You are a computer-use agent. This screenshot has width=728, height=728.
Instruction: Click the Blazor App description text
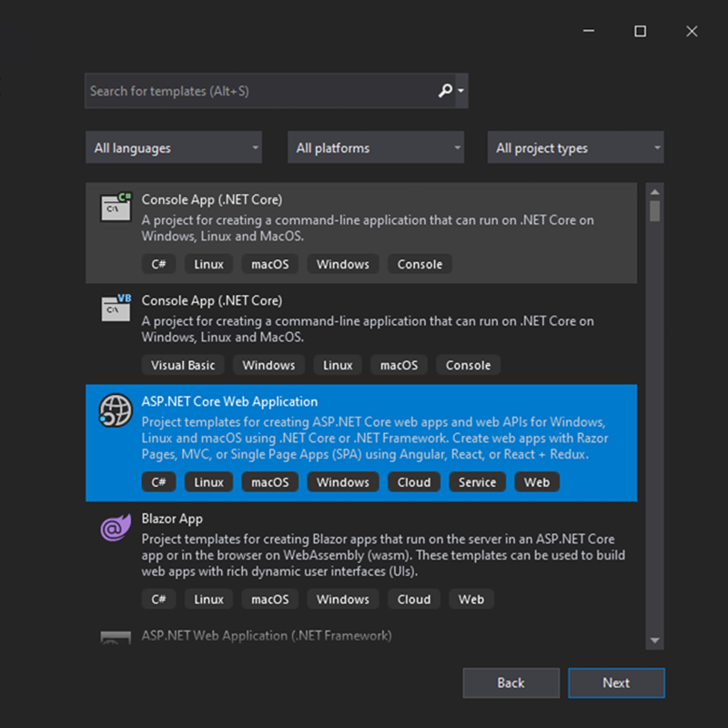(383, 555)
